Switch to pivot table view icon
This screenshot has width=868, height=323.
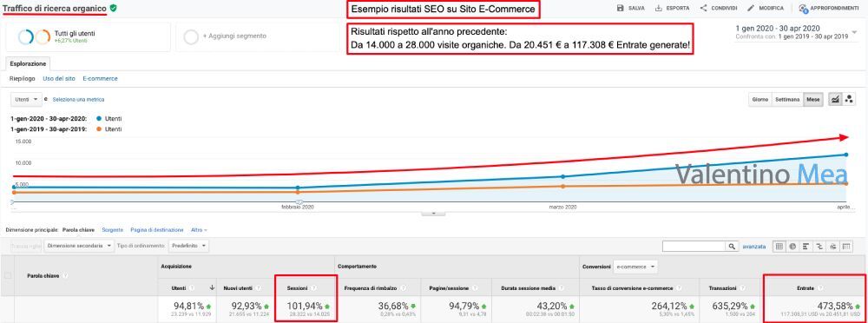tap(846, 246)
